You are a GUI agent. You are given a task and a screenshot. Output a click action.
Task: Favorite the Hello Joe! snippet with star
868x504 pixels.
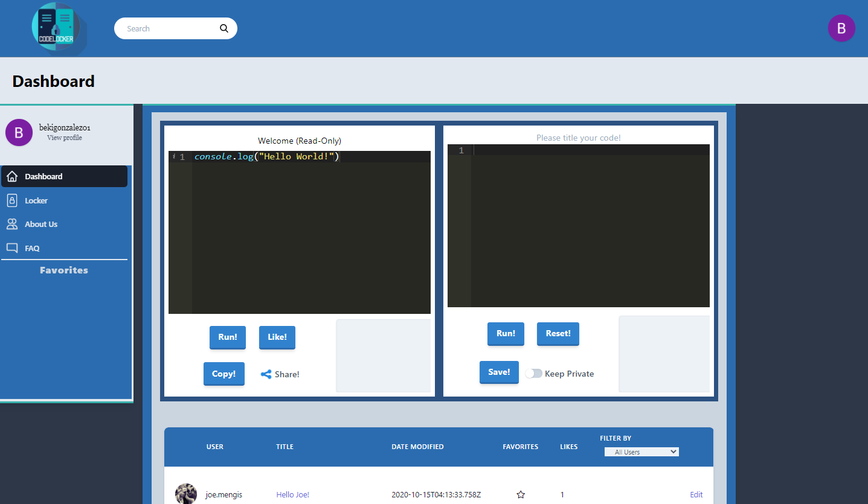point(521,494)
